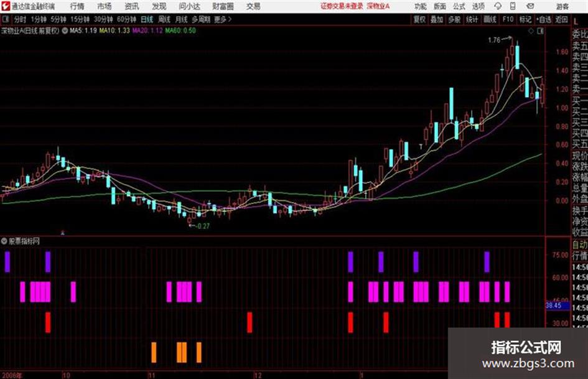Open the 版面 menu
Screen dimensions: 588x379
click(440, 6)
